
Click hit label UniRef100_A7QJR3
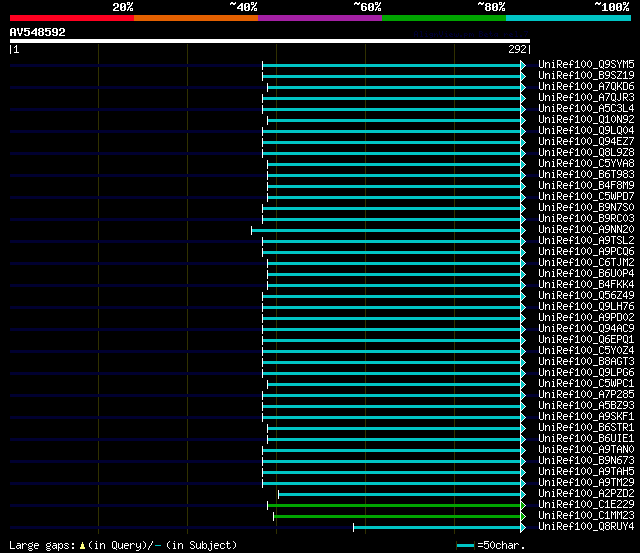click(586, 98)
